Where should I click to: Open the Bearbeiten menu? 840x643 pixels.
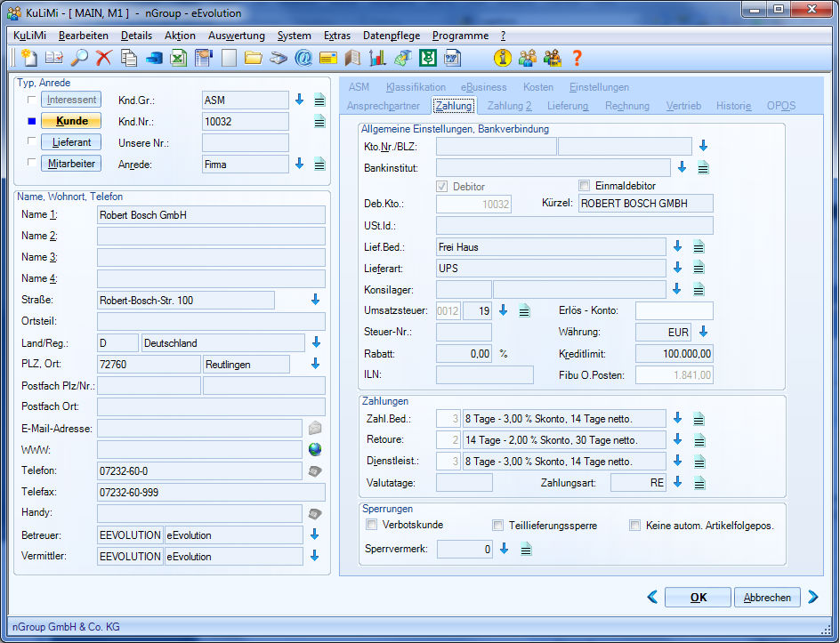[83, 36]
